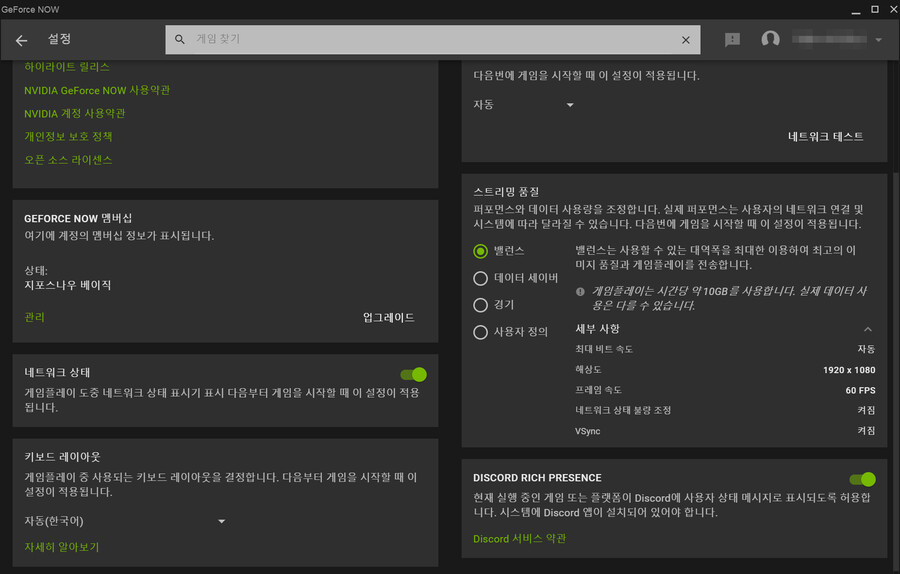Open the user profile avatar

pyautogui.click(x=770, y=39)
